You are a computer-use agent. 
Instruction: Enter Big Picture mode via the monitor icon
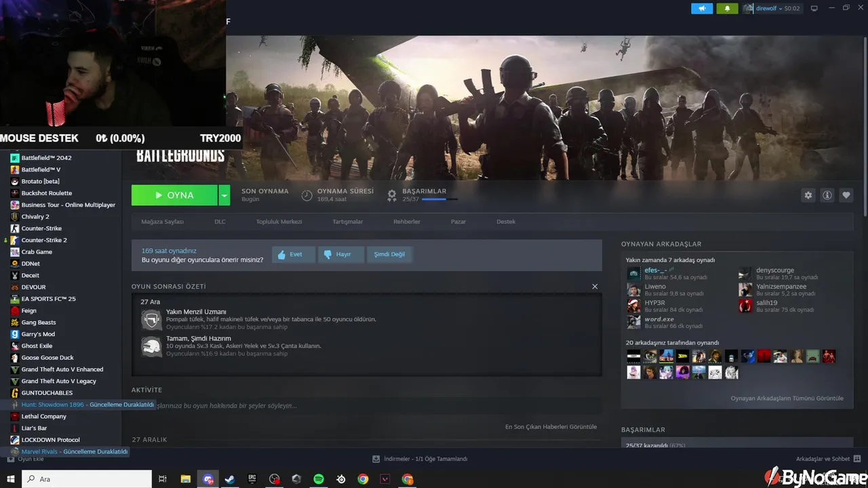click(x=814, y=8)
